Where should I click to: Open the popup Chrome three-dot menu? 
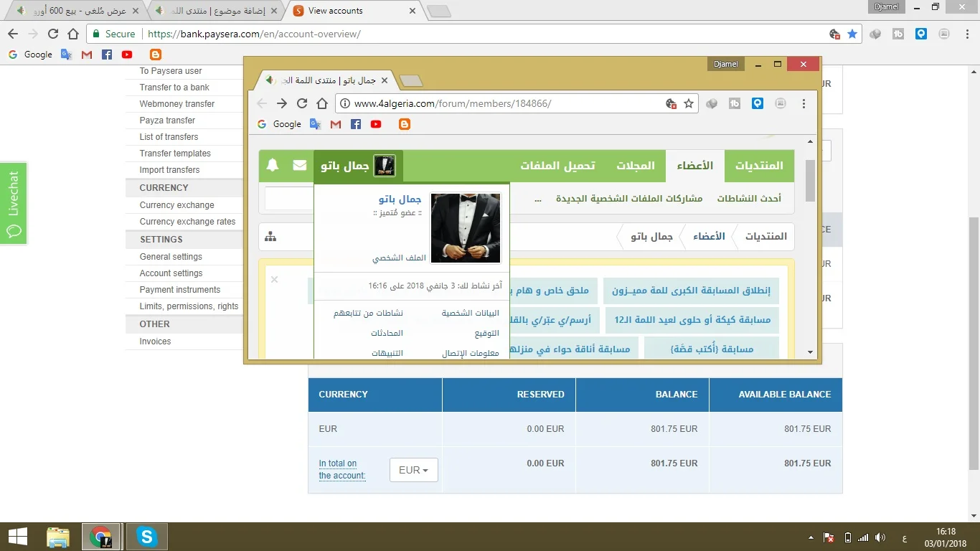(x=804, y=103)
